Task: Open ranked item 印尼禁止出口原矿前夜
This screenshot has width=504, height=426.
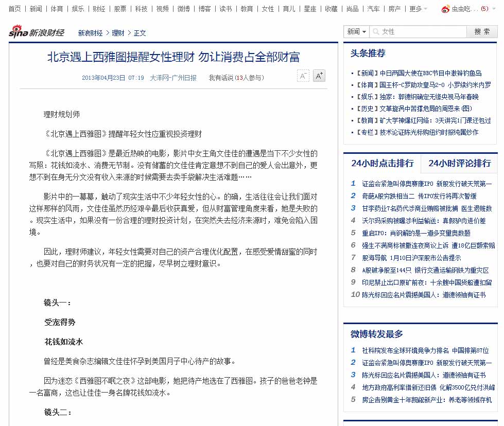Action: pyautogui.click(x=427, y=283)
